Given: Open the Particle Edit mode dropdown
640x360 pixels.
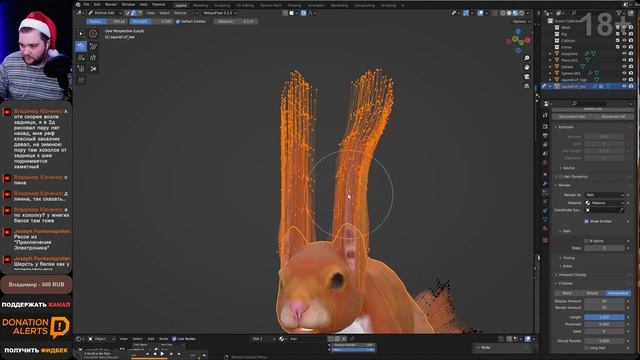Looking at the screenshot, I should (104, 13).
